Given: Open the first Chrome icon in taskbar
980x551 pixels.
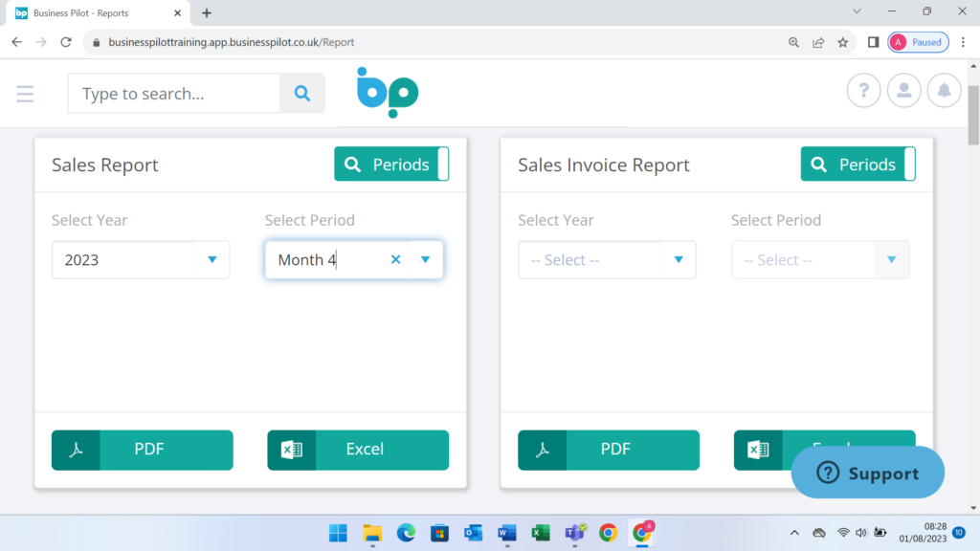Looking at the screenshot, I should click(x=608, y=533).
